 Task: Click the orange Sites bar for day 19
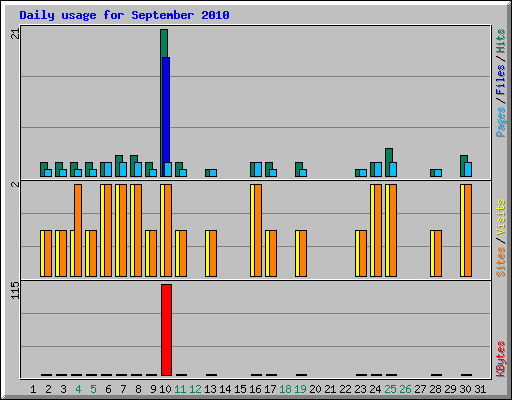(303, 253)
